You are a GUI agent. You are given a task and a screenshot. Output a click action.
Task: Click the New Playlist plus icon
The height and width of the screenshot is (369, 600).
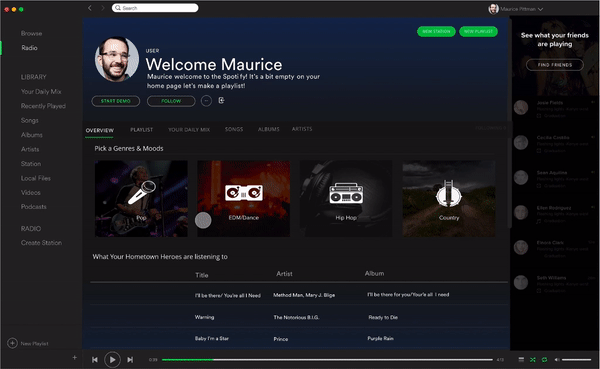pyautogui.click(x=12, y=343)
